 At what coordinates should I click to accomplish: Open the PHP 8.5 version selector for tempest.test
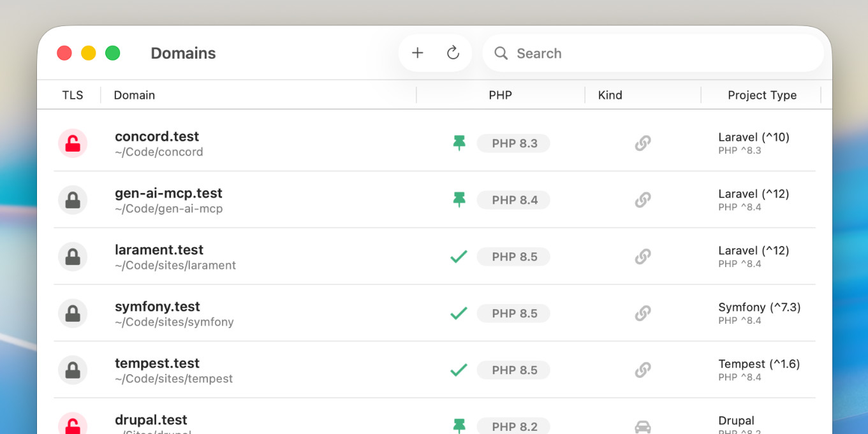coord(514,370)
